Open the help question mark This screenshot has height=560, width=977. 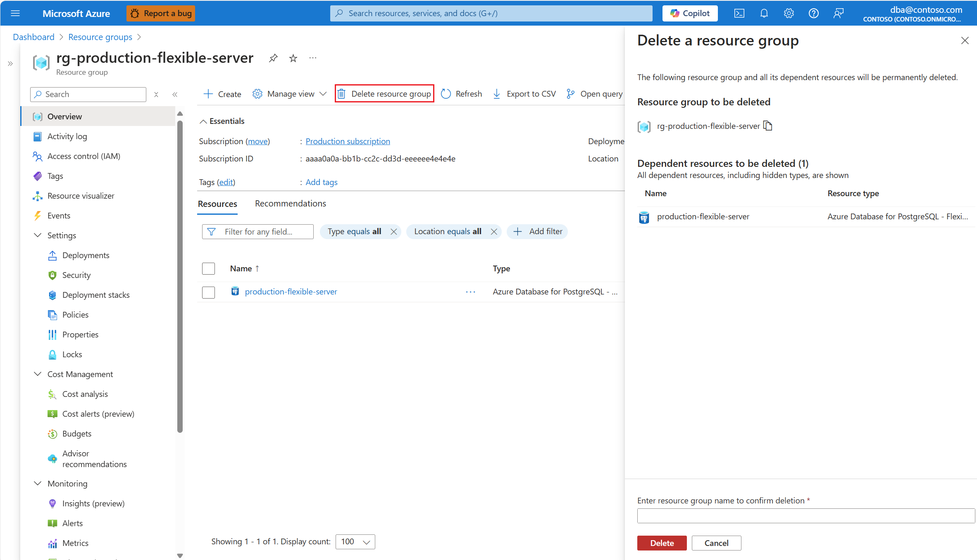point(814,13)
